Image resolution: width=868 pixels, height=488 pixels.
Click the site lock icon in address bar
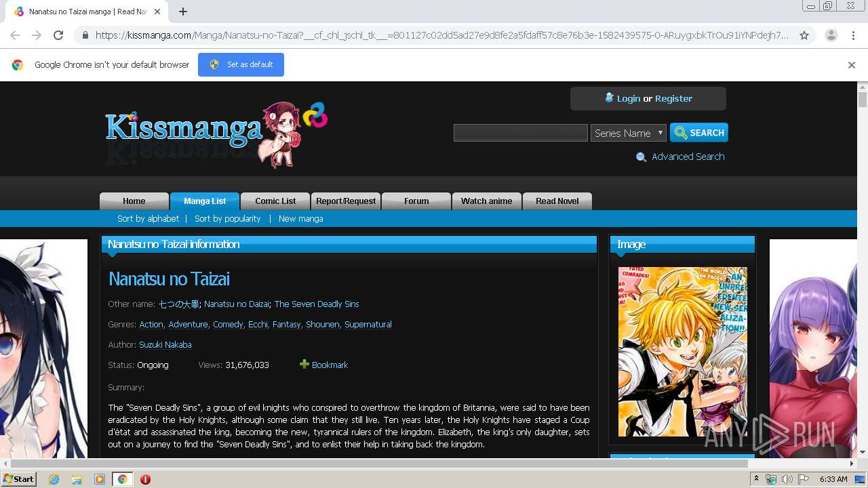point(85,35)
